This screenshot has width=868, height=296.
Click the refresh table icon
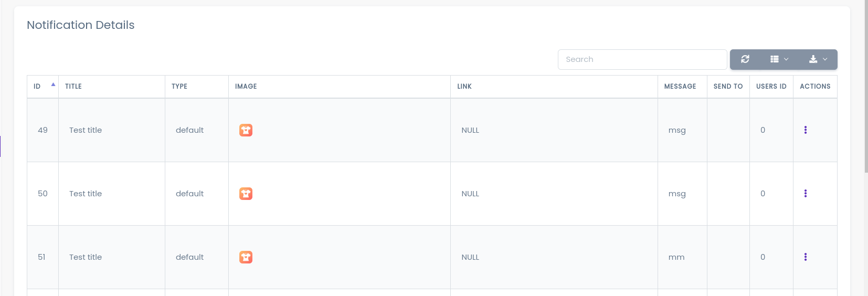(x=745, y=59)
